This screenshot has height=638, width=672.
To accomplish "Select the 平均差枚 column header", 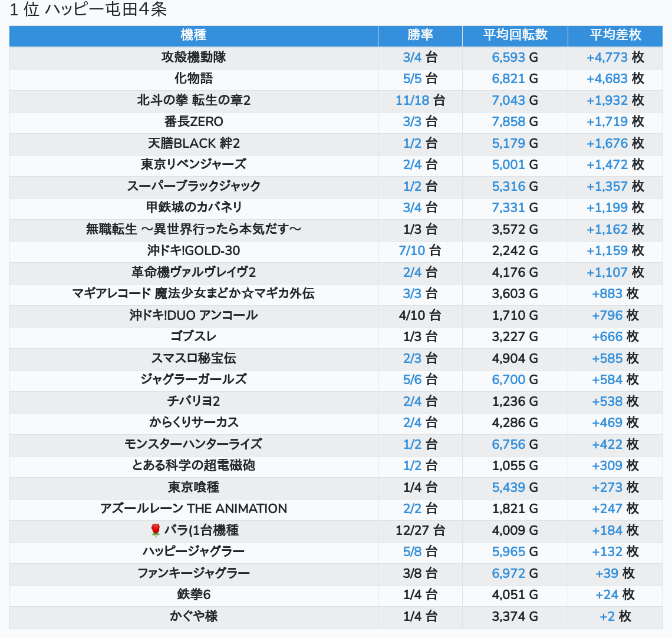I will click(615, 35).
